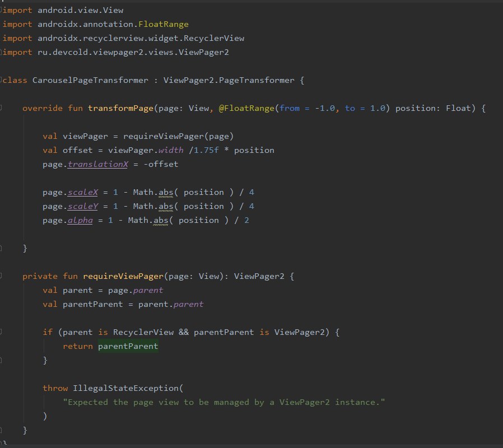Click the requireViewPager(page) call
The width and height of the screenshot is (503, 448).
[x=178, y=136]
